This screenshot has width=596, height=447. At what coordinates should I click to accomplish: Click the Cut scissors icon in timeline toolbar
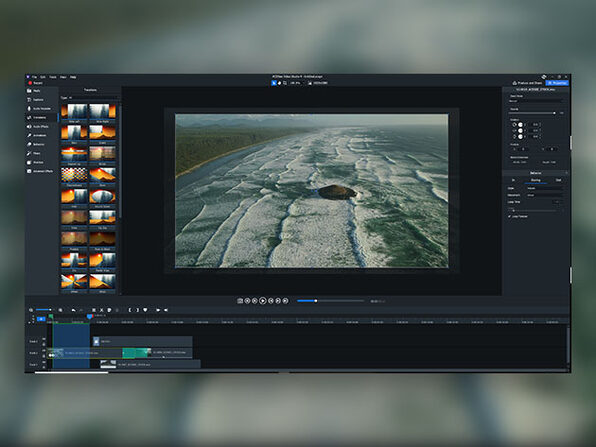tap(101, 310)
